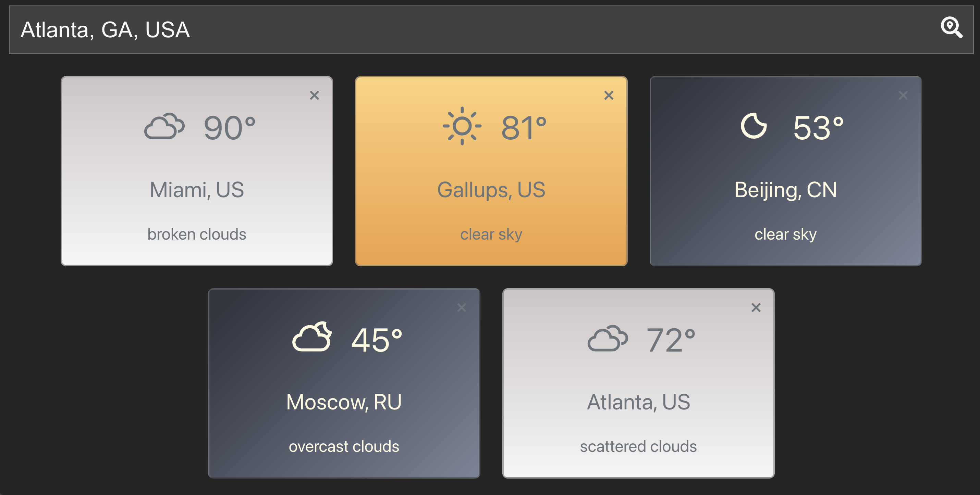The width and height of the screenshot is (980, 495).
Task: Remove the Gallups weather card
Action: (609, 96)
